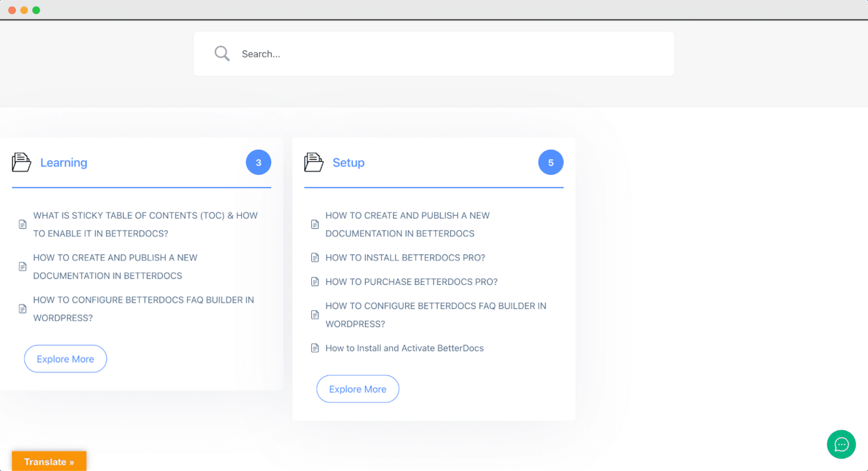This screenshot has width=868, height=471.
Task: Click the Setup category folder icon
Action: 313,162
